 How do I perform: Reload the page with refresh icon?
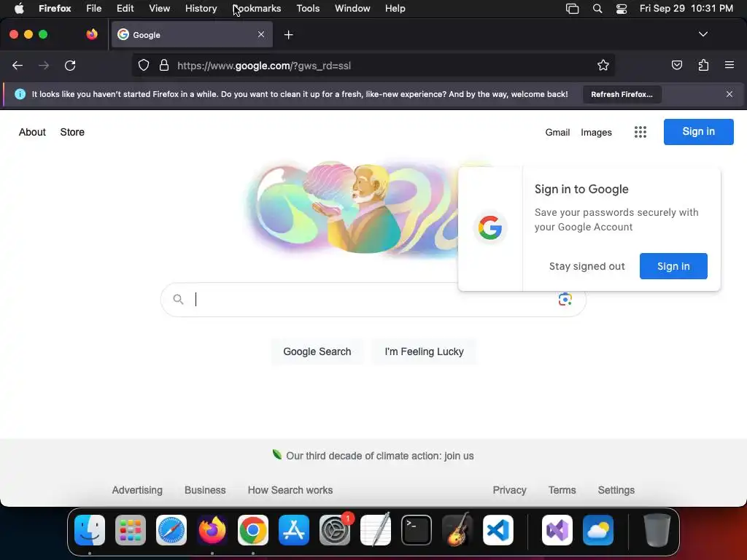pos(70,65)
